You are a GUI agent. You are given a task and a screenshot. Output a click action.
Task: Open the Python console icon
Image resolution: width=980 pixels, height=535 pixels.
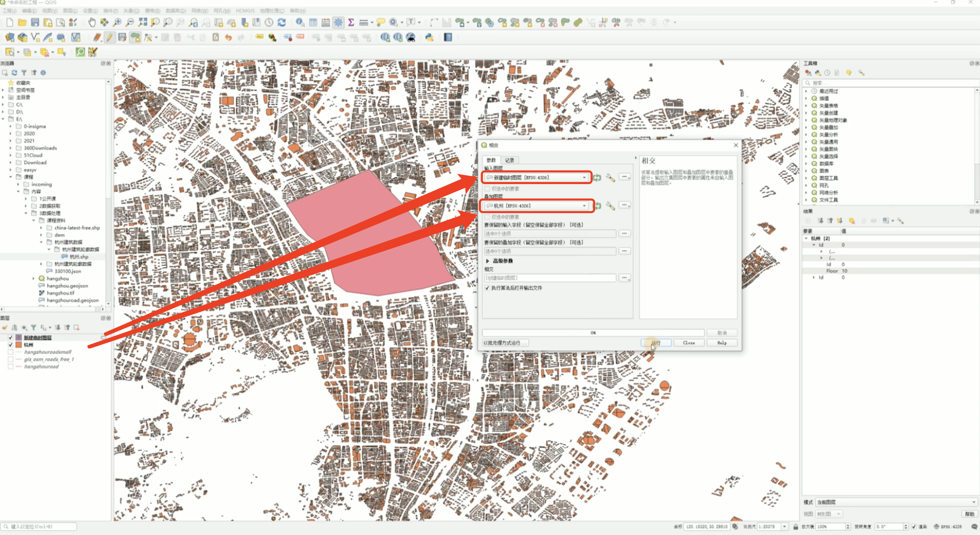click(429, 37)
